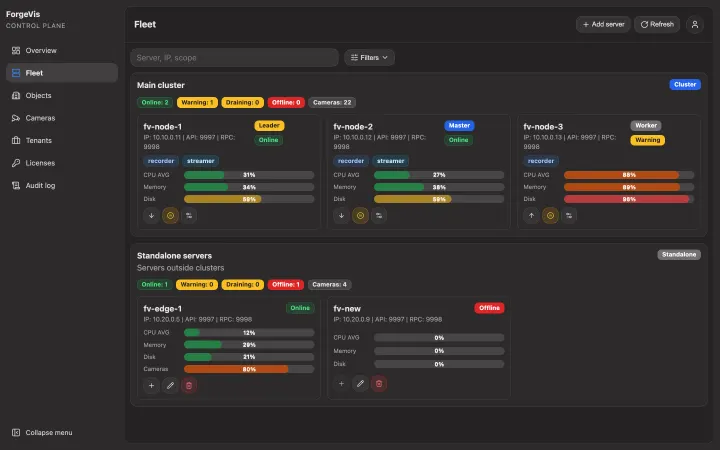Go to Objects in the sidebar
The width and height of the screenshot is (720, 450).
click(62, 96)
